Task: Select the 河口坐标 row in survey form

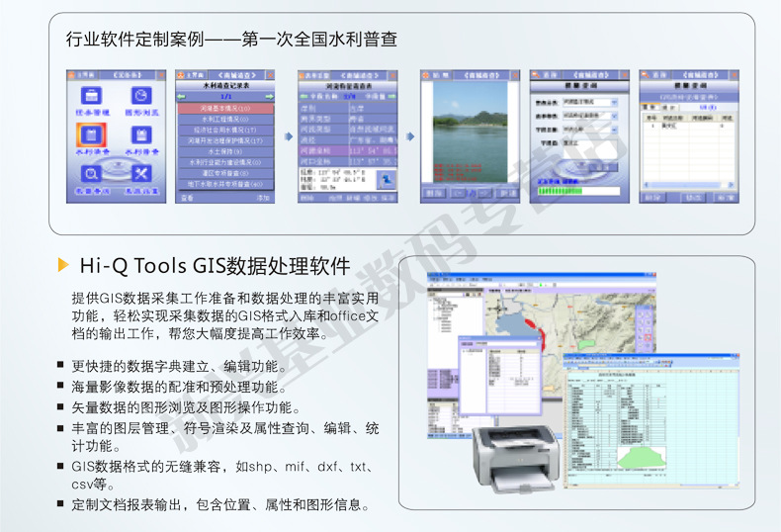Action: (348, 161)
